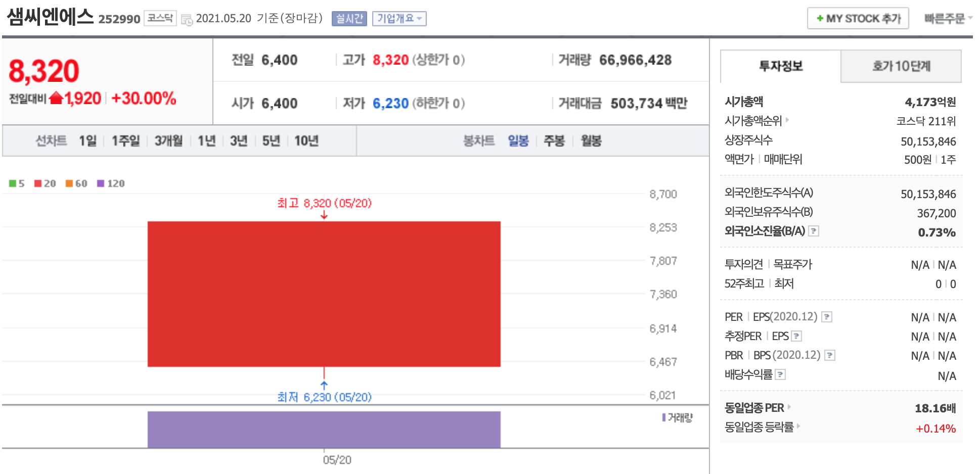Image resolution: width=980 pixels, height=474 pixels.
Task: Select the 3개월 line chart period
Action: [168, 140]
